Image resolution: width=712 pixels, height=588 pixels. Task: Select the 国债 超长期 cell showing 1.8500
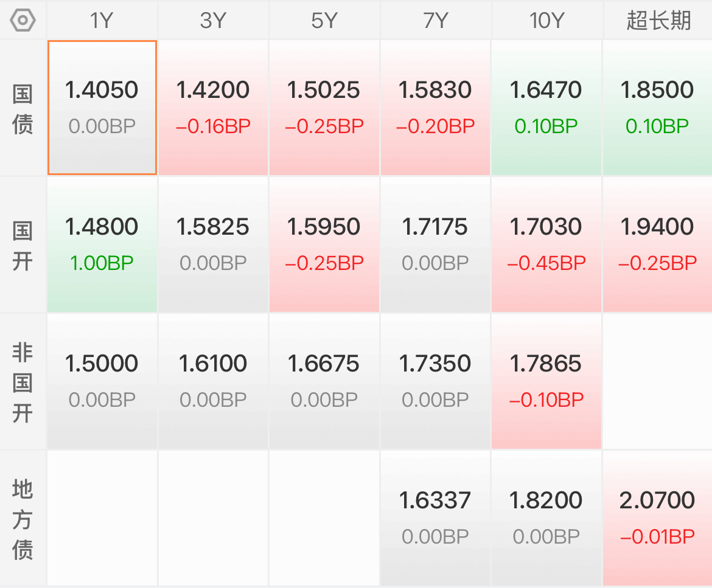(x=657, y=108)
